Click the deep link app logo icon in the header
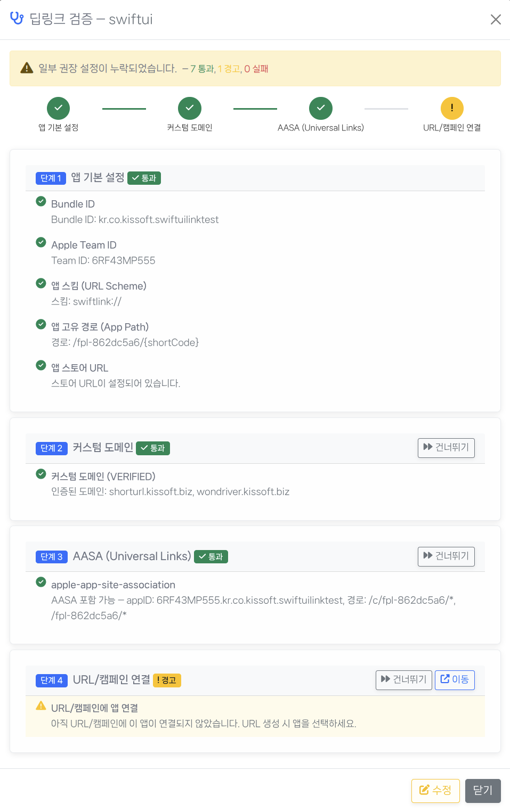 17,18
